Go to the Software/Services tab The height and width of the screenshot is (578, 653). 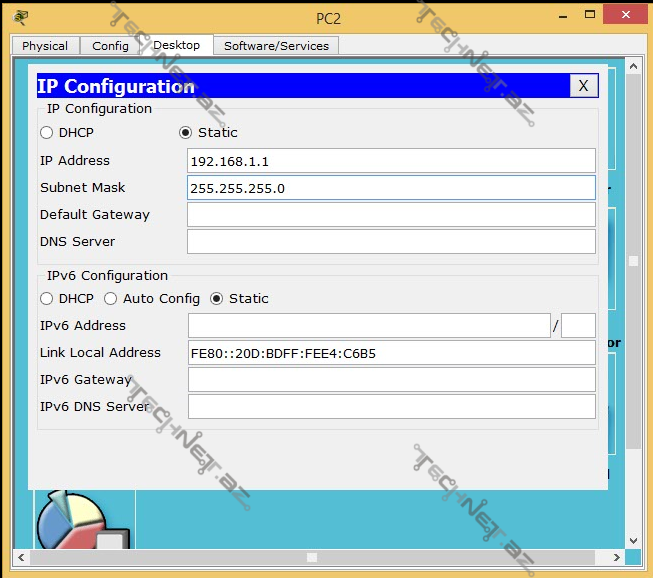tap(276, 46)
